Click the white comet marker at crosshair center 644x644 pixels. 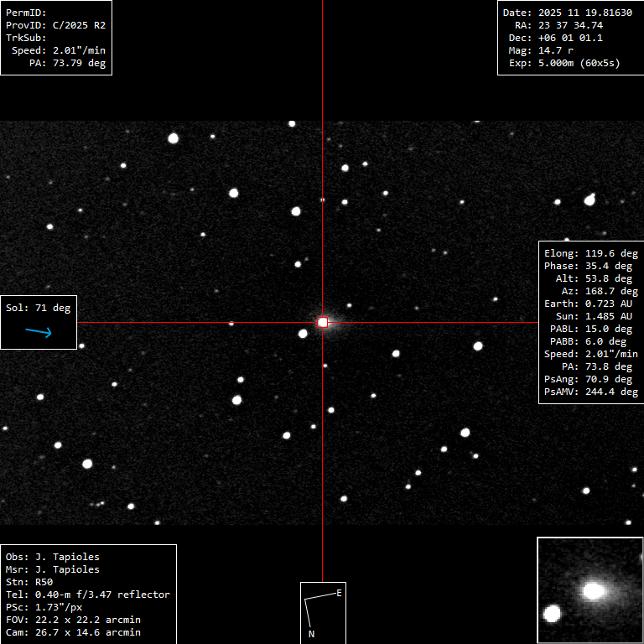coord(323,322)
